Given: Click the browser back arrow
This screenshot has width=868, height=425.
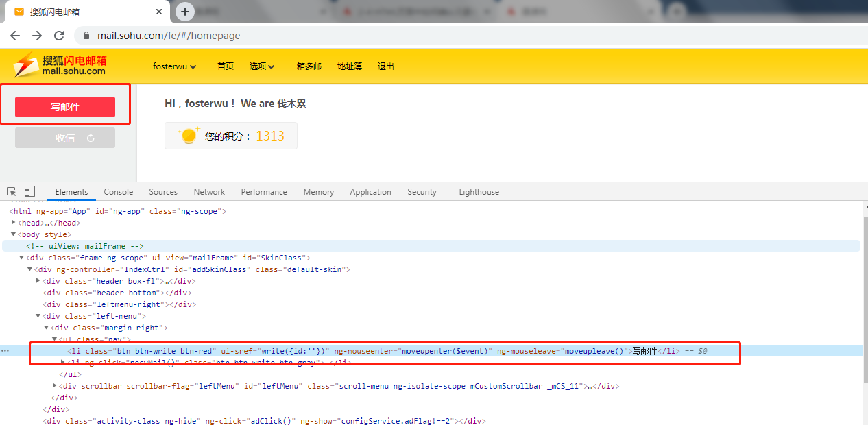Looking at the screenshot, I should [x=15, y=36].
